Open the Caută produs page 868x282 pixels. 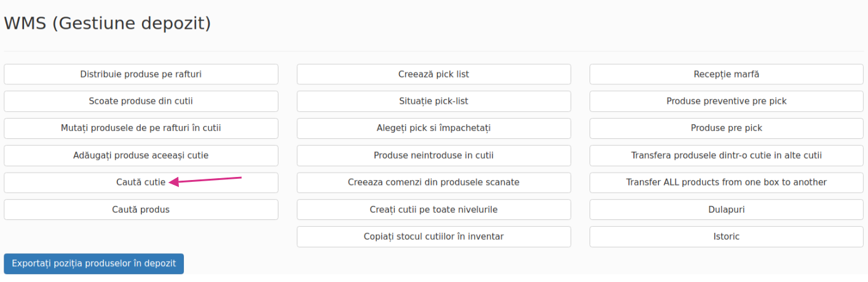pyautogui.click(x=141, y=210)
